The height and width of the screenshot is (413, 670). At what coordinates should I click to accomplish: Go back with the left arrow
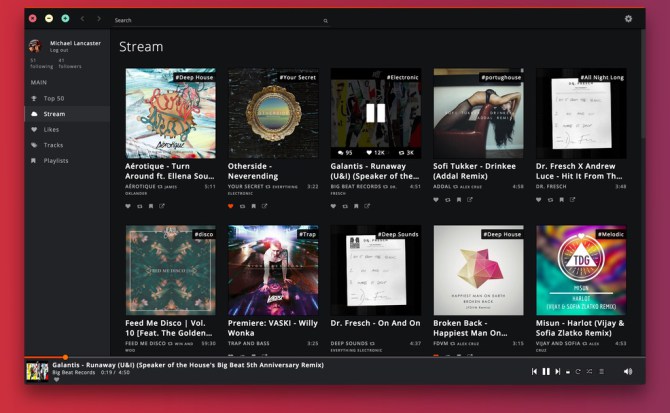tap(82, 18)
